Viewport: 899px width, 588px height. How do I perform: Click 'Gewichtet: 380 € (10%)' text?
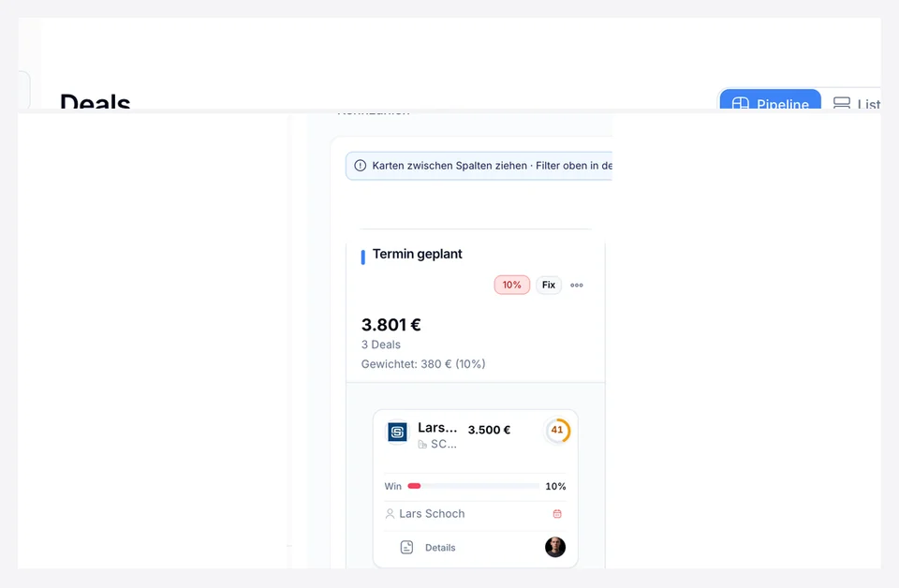click(x=423, y=364)
